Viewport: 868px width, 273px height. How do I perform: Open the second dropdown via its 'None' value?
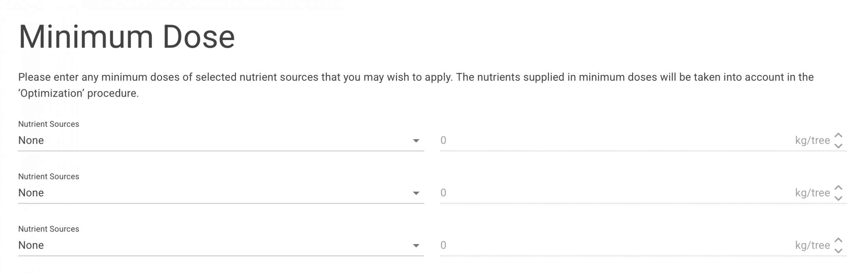pyautogui.click(x=31, y=193)
